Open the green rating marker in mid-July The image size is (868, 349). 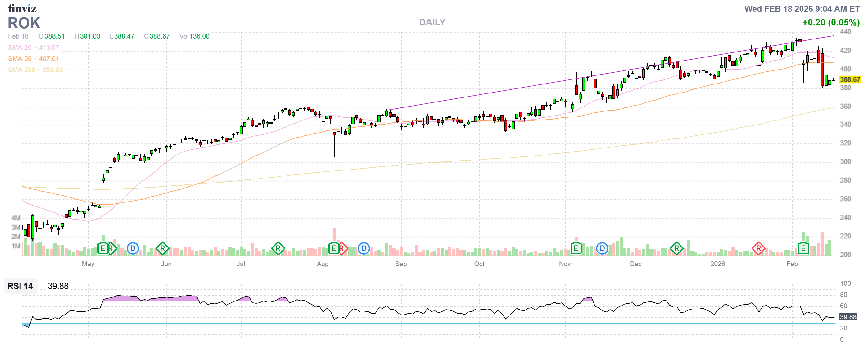coord(278,249)
